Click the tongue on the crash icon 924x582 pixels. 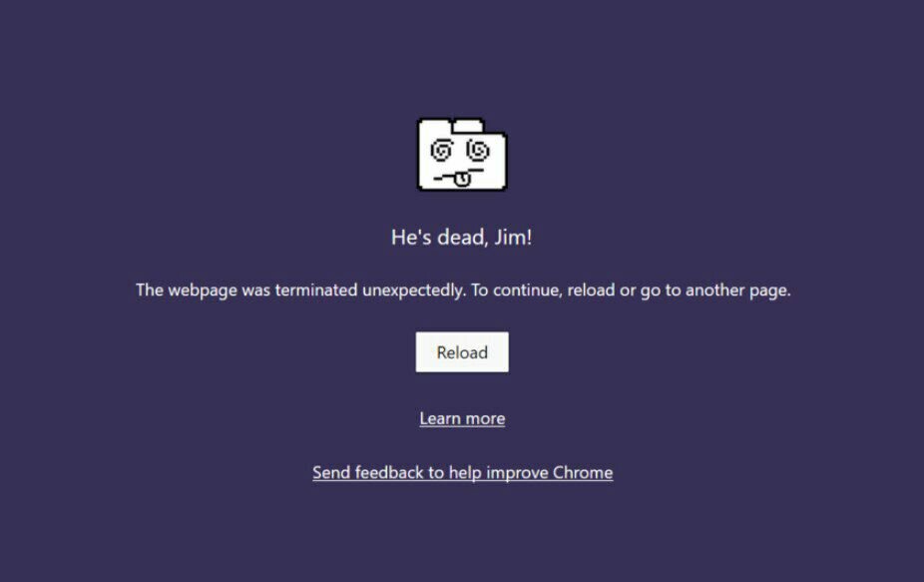point(462,179)
